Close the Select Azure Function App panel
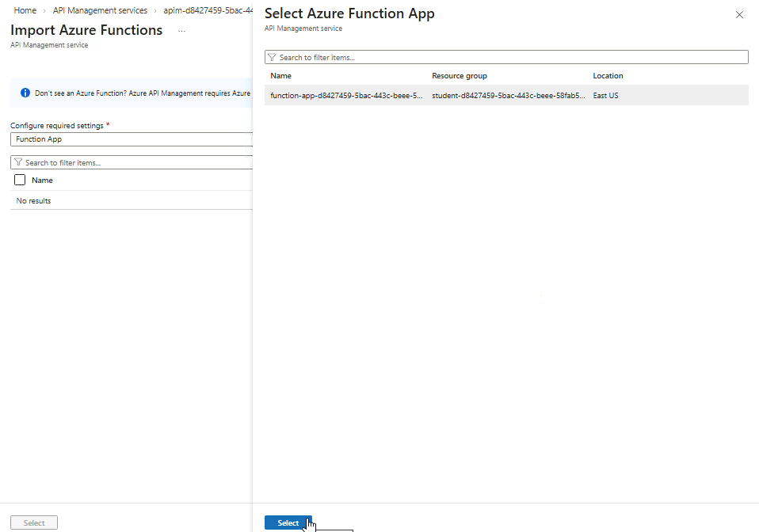759x532 pixels. 739,15
